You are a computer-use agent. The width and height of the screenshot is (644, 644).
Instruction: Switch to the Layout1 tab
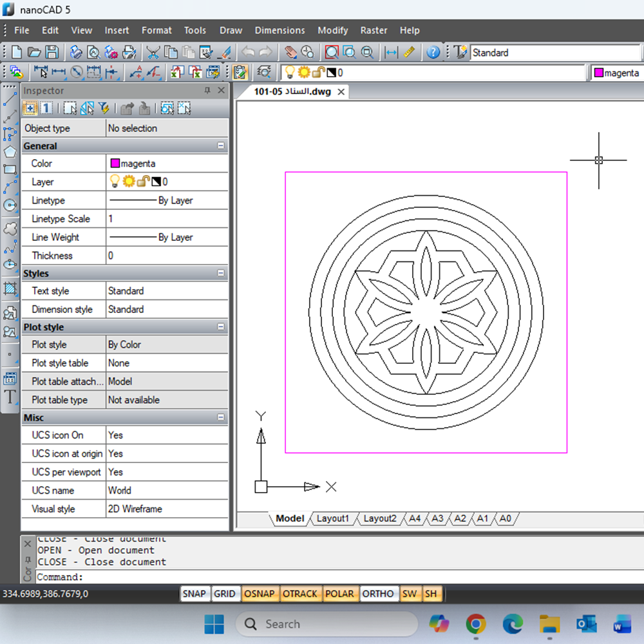[332, 518]
